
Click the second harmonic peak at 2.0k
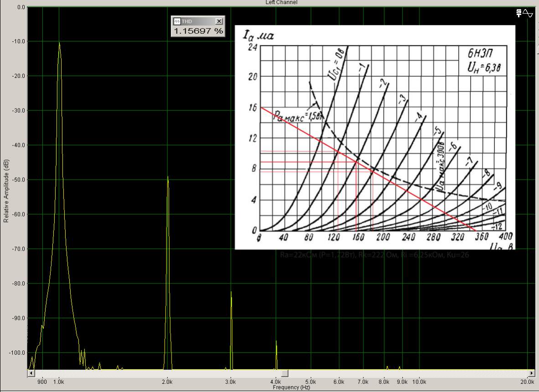(x=168, y=178)
